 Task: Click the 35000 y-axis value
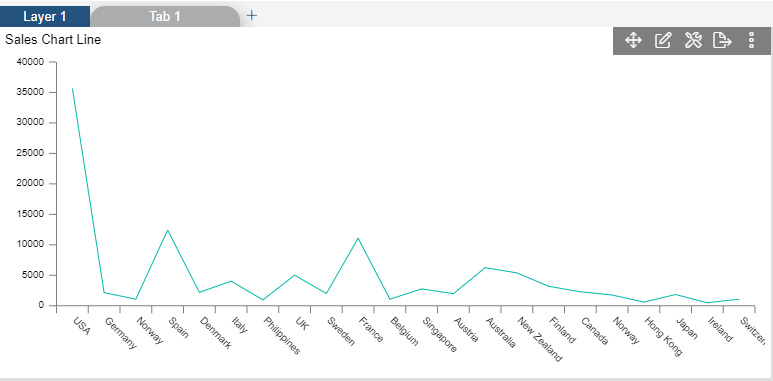31,93
